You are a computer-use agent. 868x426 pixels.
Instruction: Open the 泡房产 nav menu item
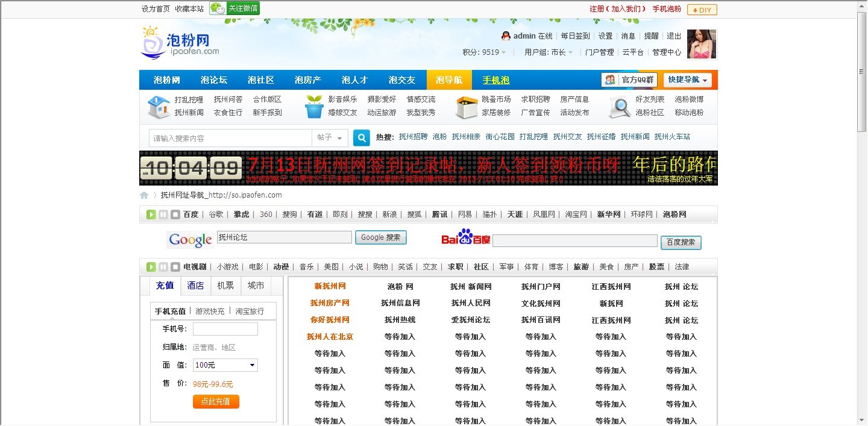[308, 80]
